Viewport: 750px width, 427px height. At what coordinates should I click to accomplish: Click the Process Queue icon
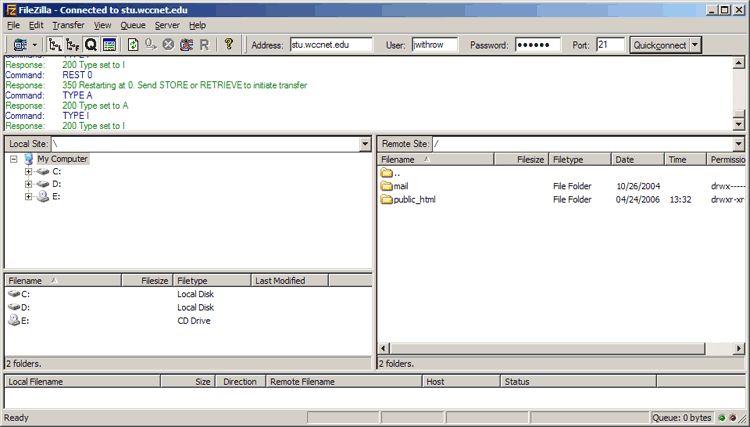[151, 45]
